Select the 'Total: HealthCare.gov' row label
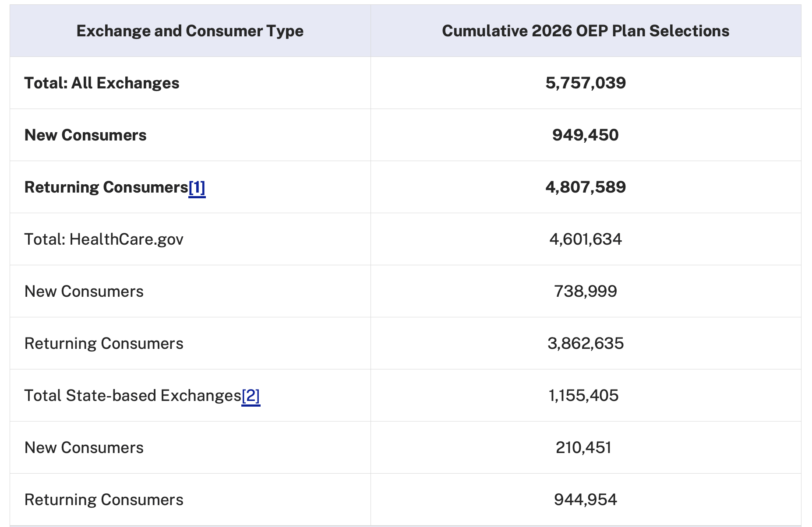 tap(104, 239)
